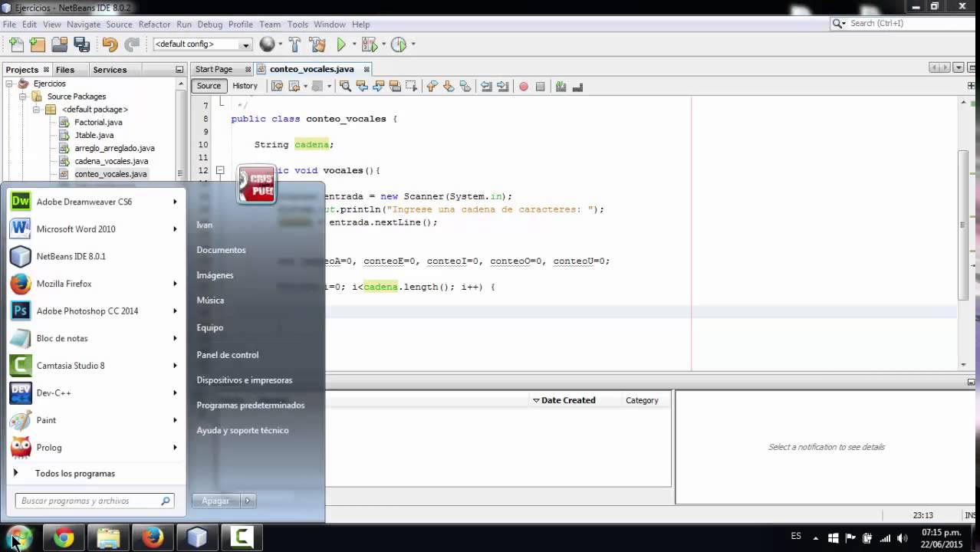Open Panel de control link
The image size is (980, 552).
coord(227,355)
